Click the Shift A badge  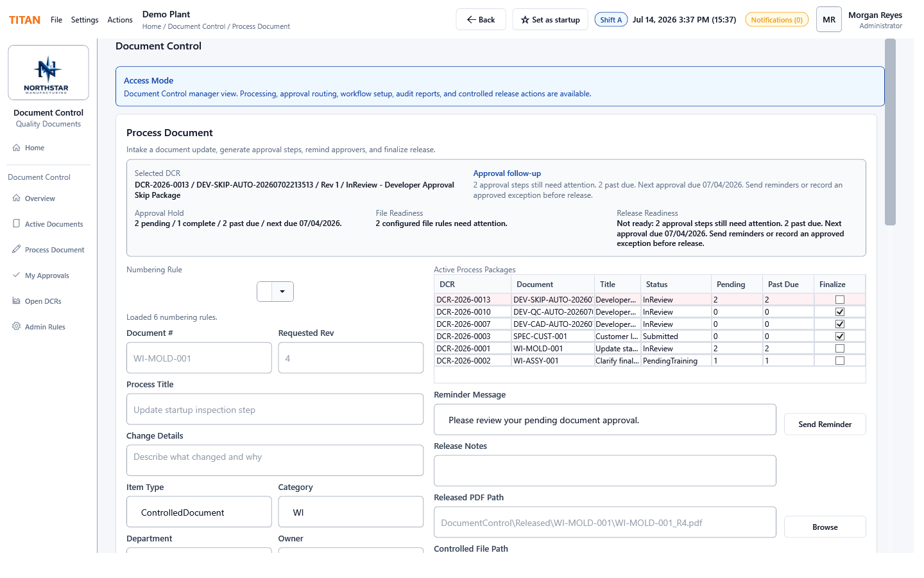coord(611,20)
